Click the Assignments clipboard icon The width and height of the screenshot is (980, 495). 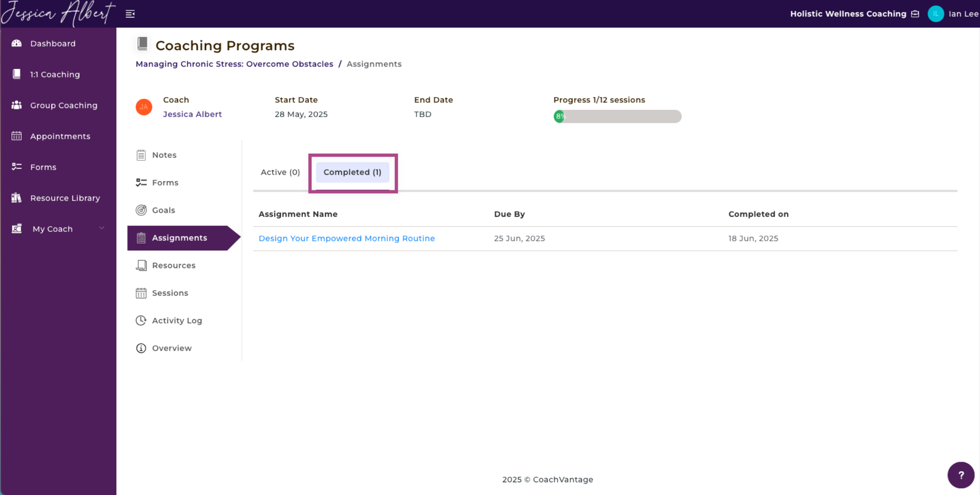141,238
